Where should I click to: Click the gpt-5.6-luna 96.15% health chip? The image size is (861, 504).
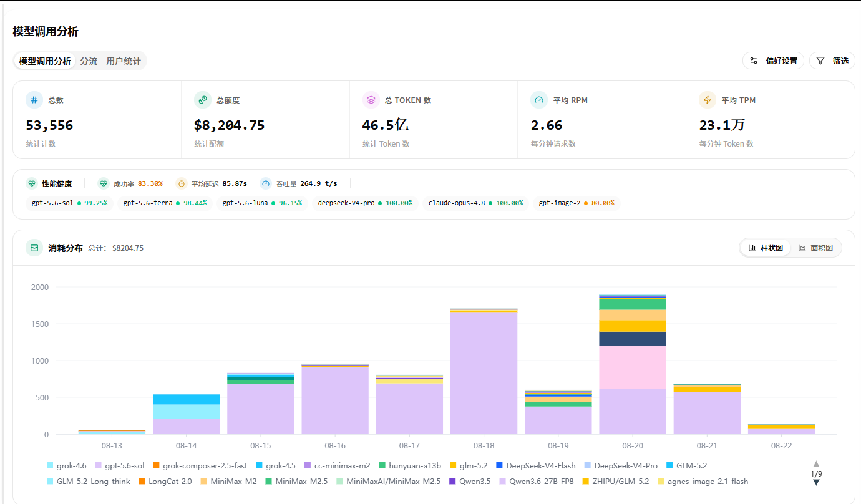click(x=262, y=203)
